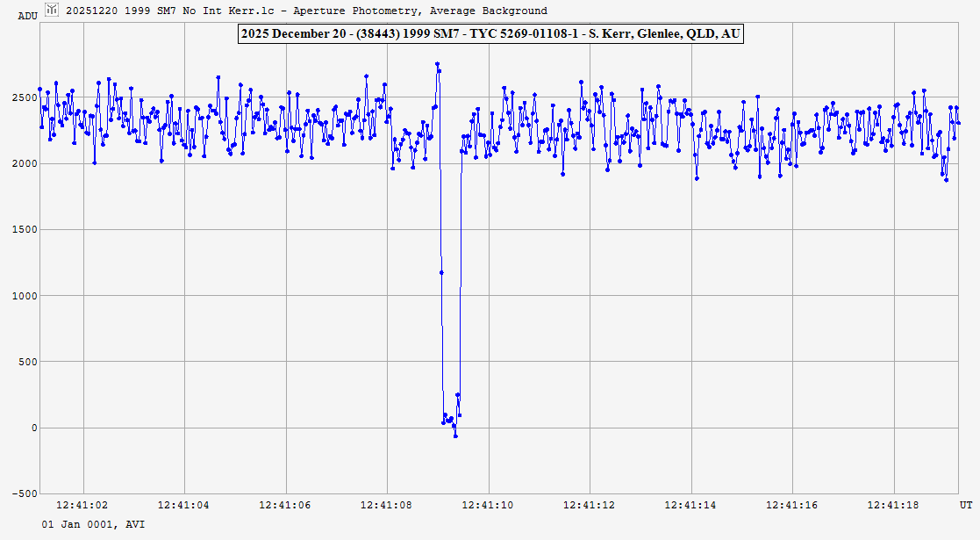The image size is (980, 540).
Task: Click the ADU y-axis label
Action: click(x=27, y=16)
